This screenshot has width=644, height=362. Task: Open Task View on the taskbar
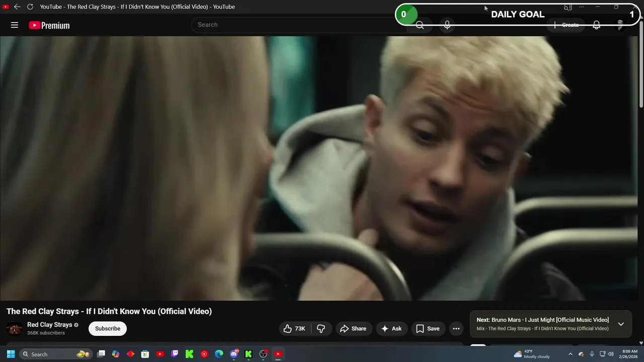(101, 354)
